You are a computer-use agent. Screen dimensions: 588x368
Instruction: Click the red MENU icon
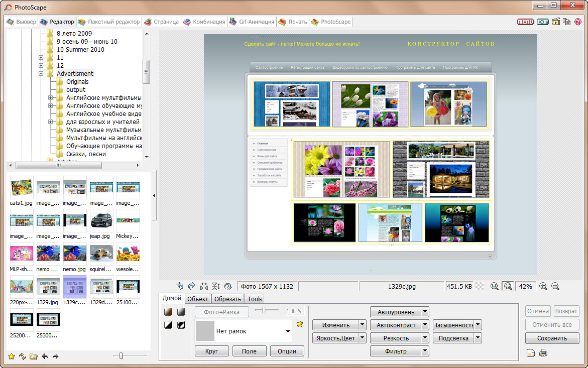(525, 22)
